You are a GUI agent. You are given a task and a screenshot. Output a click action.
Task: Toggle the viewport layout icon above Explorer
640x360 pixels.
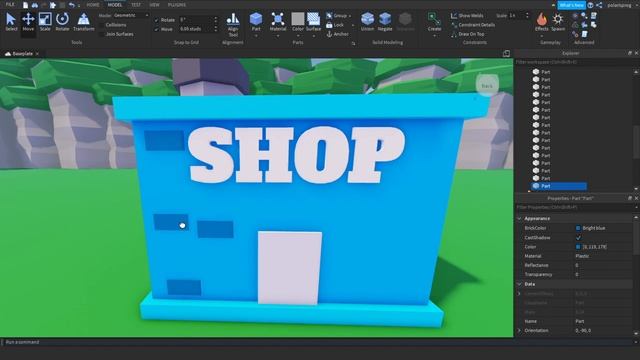(506, 53)
